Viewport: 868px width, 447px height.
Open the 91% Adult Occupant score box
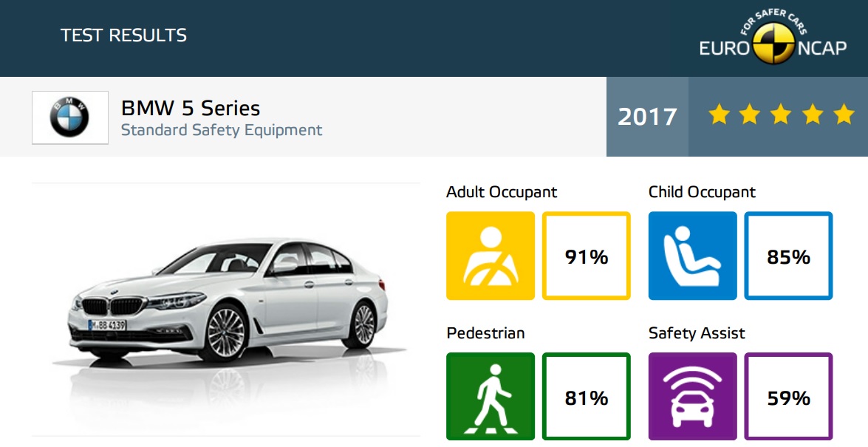tap(587, 256)
